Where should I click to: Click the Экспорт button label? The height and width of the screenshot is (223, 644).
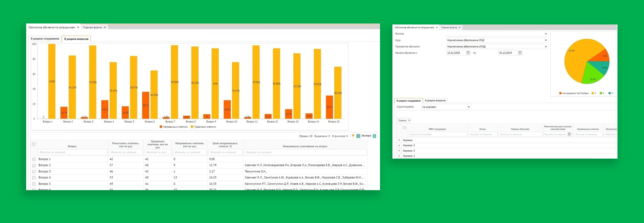[x=366, y=136]
